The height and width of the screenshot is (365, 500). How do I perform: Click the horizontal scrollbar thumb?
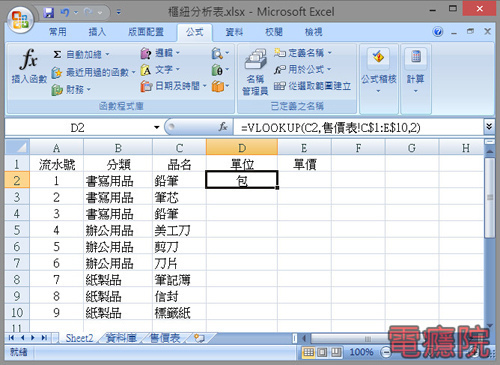point(367,339)
